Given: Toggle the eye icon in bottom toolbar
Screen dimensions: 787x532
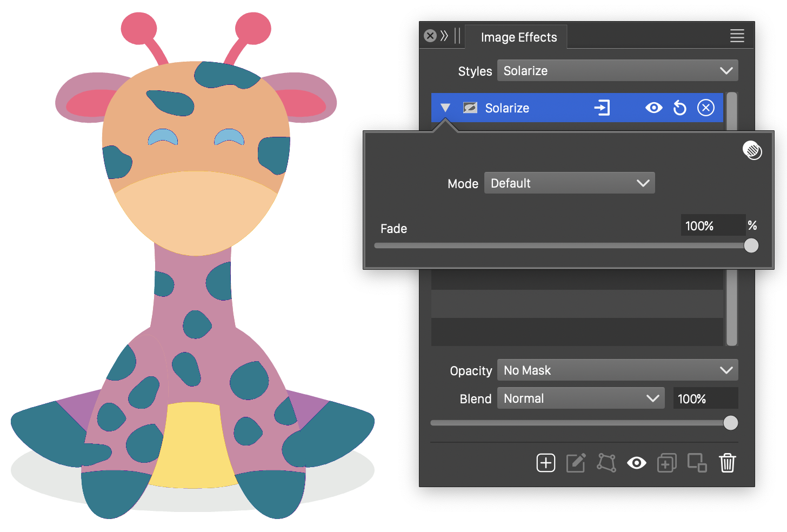Looking at the screenshot, I should click(636, 463).
